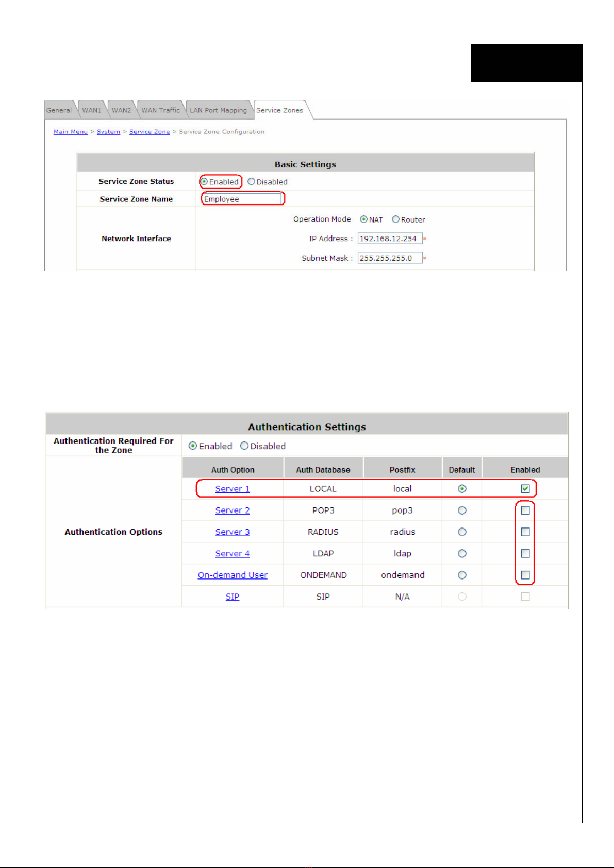Open the Server 4 auth option link
This screenshot has height=868, width=614.
(233, 554)
